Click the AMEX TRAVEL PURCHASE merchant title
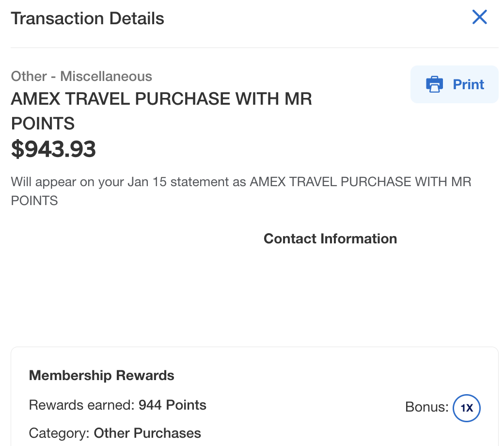 pyautogui.click(x=161, y=99)
